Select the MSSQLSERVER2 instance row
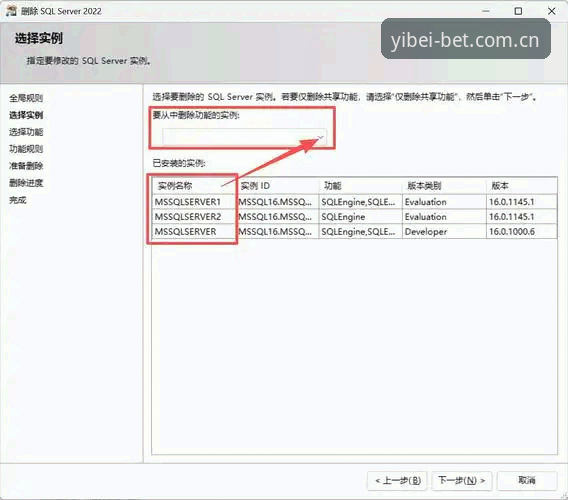The width and height of the screenshot is (568, 500). (354, 217)
